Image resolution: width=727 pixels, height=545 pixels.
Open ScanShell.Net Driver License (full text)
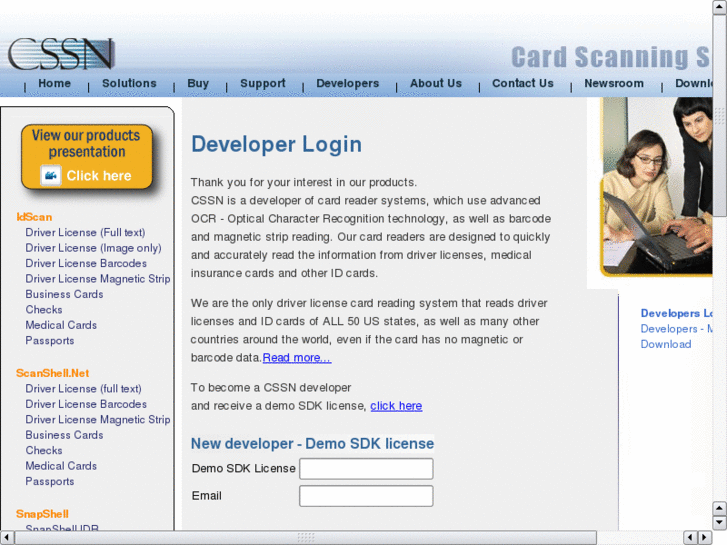click(83, 389)
